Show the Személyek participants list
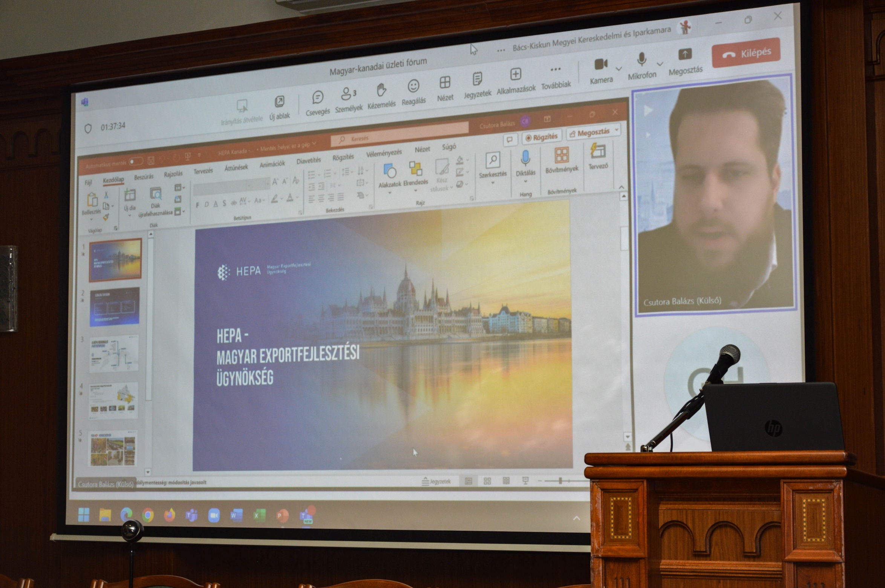The width and height of the screenshot is (885, 588). (348, 99)
